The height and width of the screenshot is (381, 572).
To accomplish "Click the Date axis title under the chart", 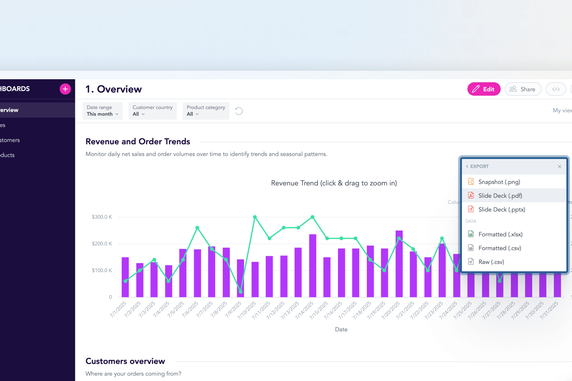I will [x=341, y=330].
